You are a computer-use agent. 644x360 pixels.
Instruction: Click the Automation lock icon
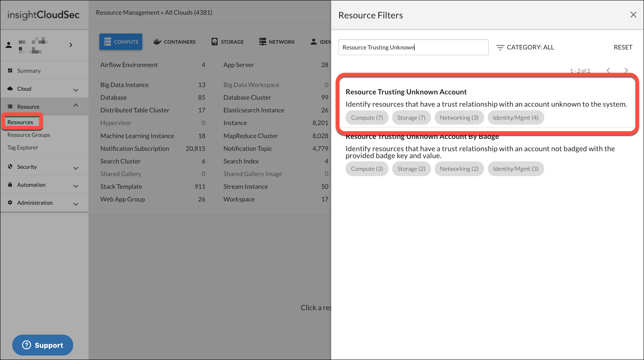[10, 185]
